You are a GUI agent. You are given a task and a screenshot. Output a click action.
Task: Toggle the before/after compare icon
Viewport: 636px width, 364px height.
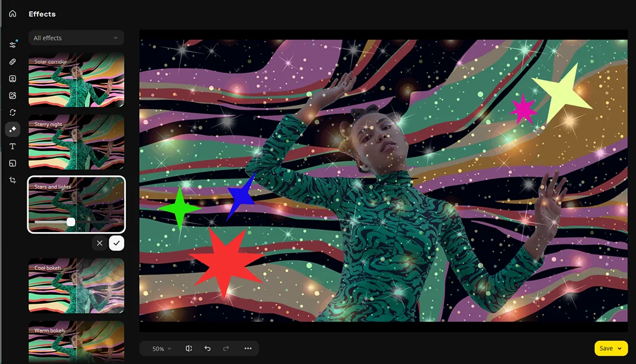[x=189, y=348]
